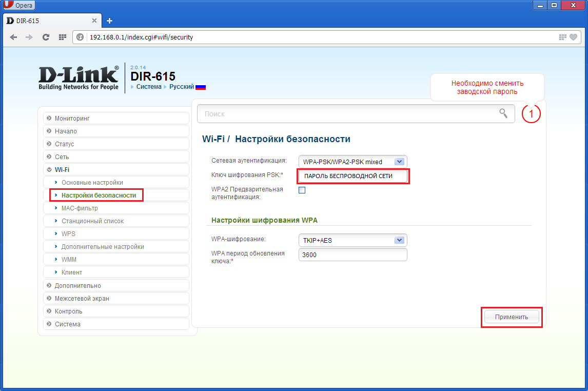This screenshot has width=588, height=391.
Task: Click firmware version 2.0.14 text
Action: point(138,68)
